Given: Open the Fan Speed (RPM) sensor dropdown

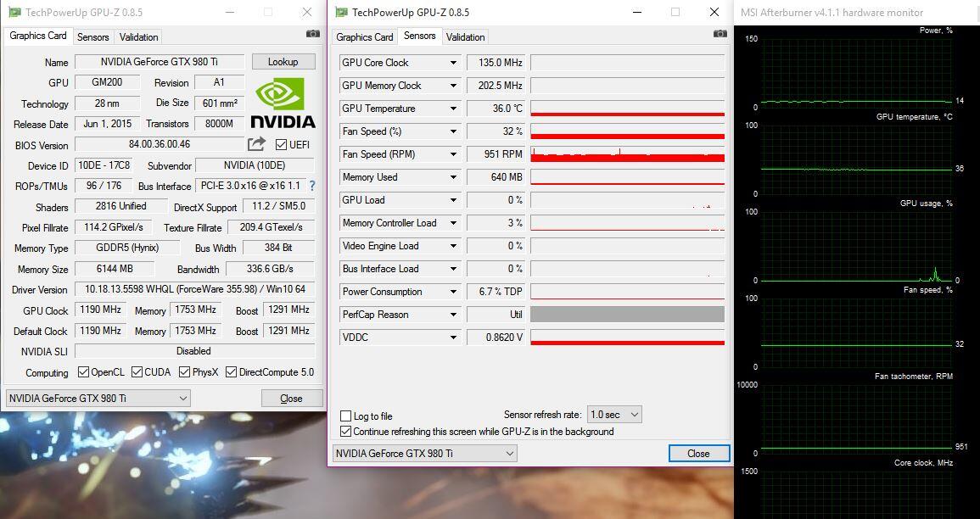Looking at the screenshot, I should (454, 154).
